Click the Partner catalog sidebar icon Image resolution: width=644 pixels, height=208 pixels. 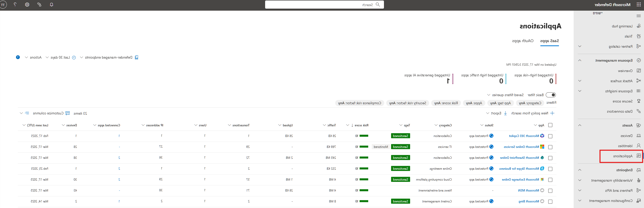point(639,46)
